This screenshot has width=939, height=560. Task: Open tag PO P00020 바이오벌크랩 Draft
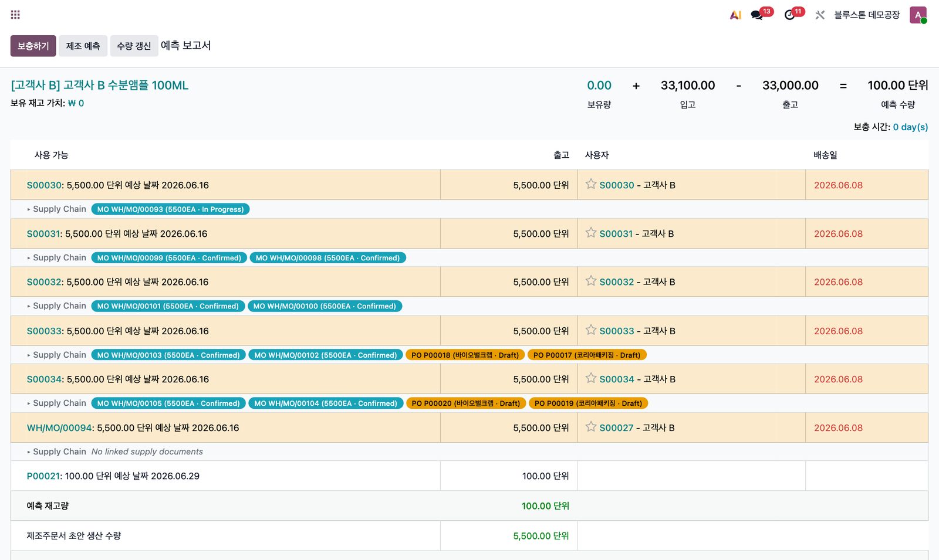click(466, 403)
